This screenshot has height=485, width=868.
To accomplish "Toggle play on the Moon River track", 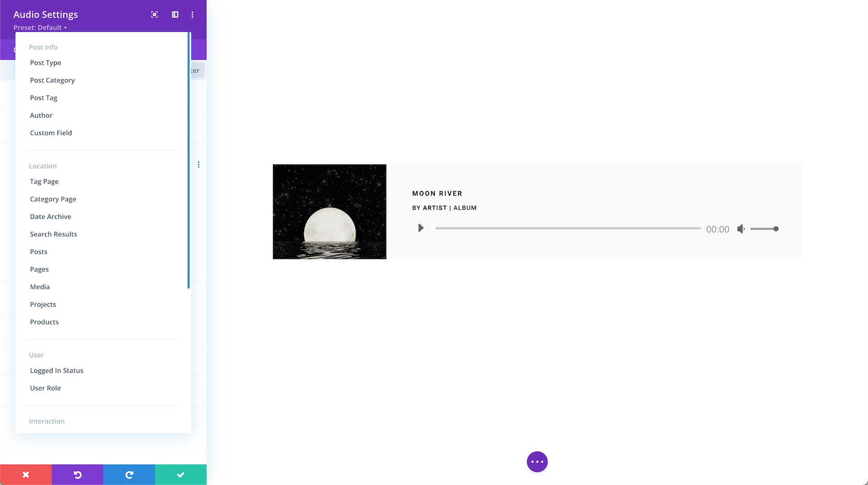I will (x=420, y=228).
